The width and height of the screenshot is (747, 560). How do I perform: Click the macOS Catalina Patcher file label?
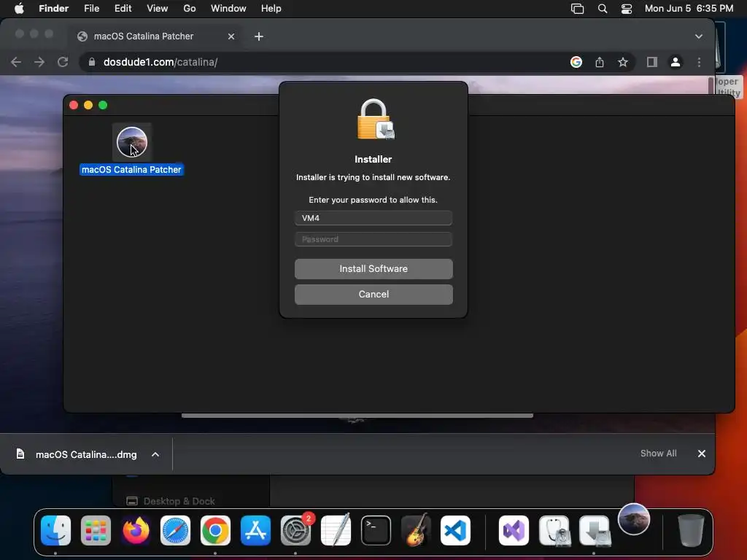click(x=131, y=169)
